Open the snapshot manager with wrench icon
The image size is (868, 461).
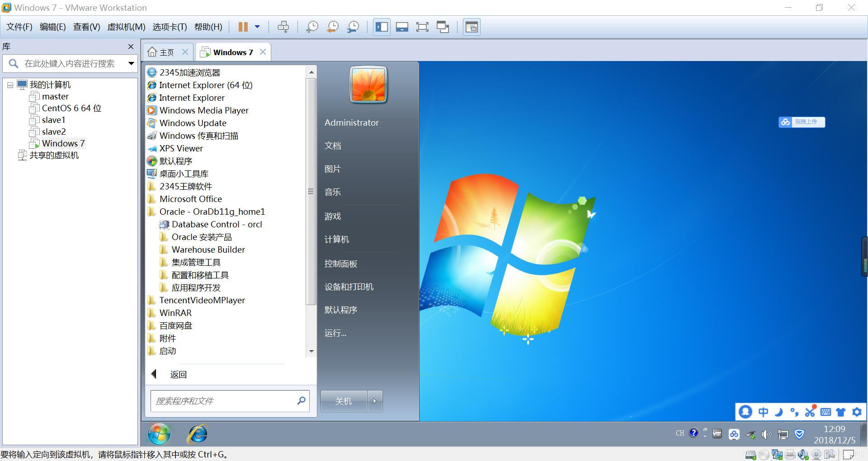click(353, 27)
